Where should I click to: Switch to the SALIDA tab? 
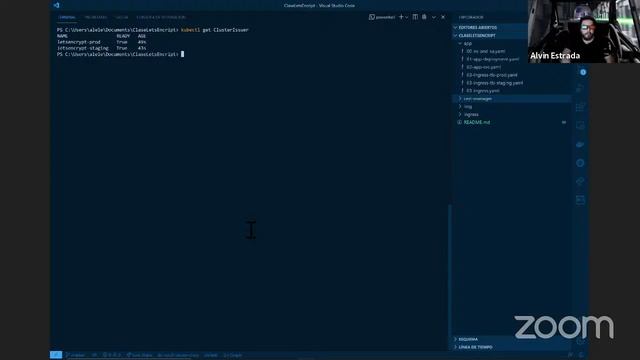(122, 18)
